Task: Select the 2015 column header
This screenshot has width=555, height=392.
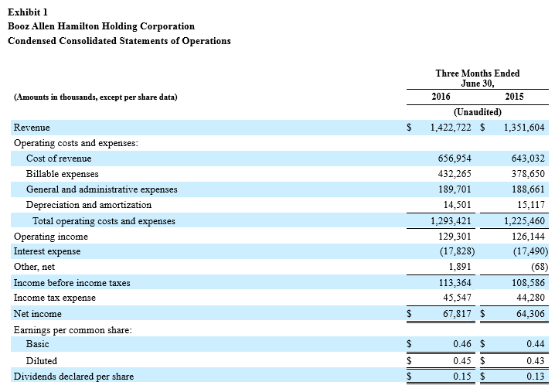Action: (x=513, y=97)
